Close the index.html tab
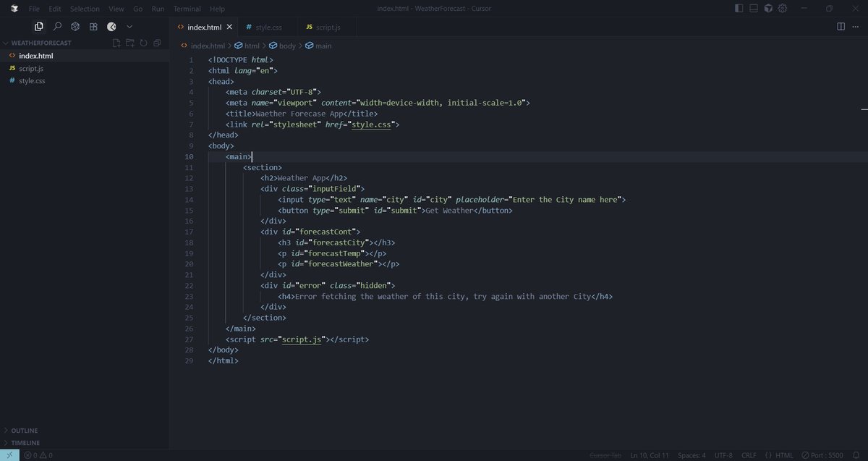The width and height of the screenshot is (868, 461). click(230, 28)
